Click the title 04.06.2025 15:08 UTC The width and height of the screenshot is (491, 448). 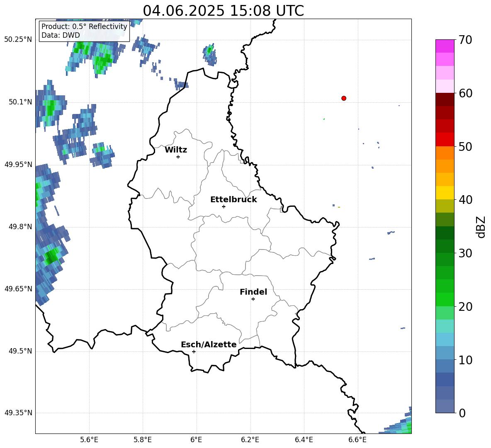click(x=223, y=11)
